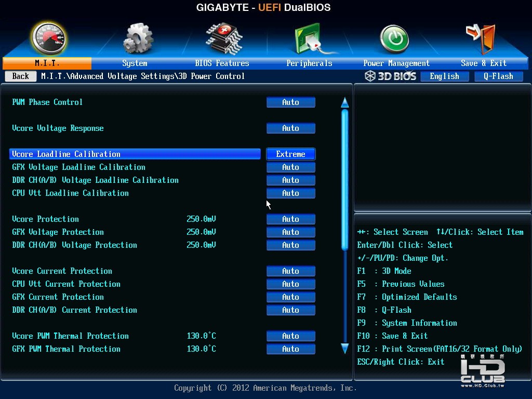Image resolution: width=532 pixels, height=399 pixels.
Task: Click the vertical scrollbar thumb
Action: (x=345, y=180)
